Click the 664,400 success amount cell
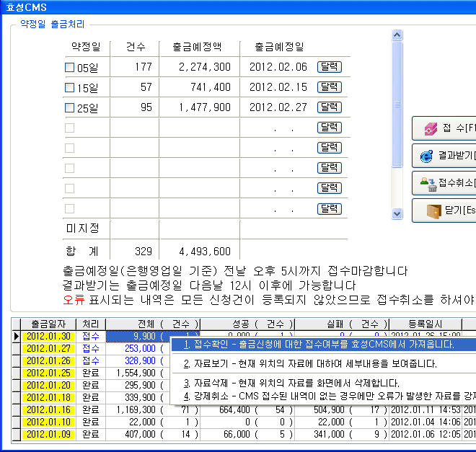 pos(234,410)
